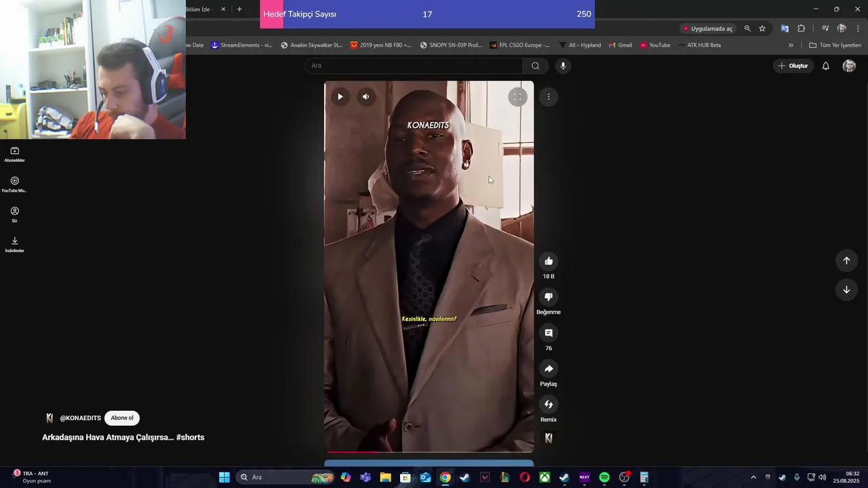Open the SNOPY SN-03P bookmark
Screen dimensions: 868x488
(451, 45)
